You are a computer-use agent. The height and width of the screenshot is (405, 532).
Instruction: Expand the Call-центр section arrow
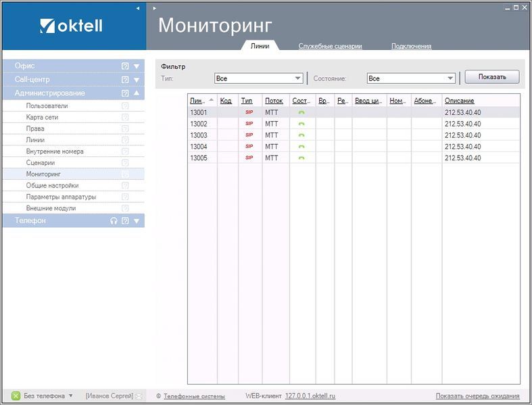point(137,80)
